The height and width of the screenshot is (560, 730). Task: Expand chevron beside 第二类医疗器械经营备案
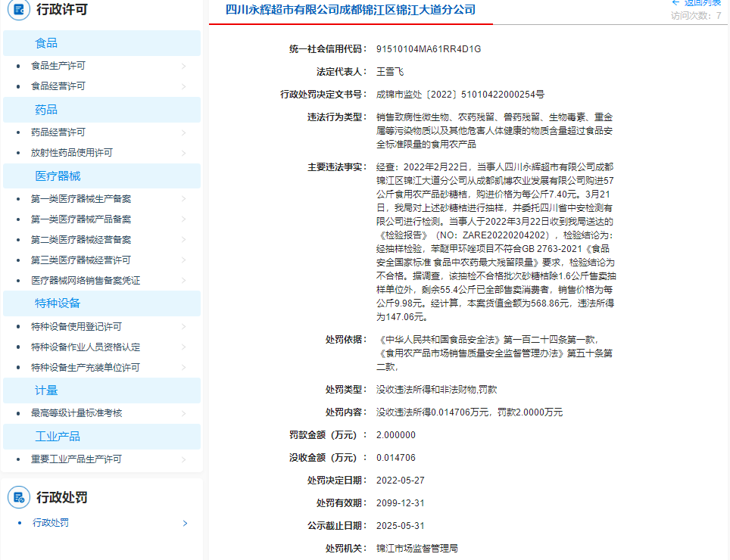[x=184, y=240]
